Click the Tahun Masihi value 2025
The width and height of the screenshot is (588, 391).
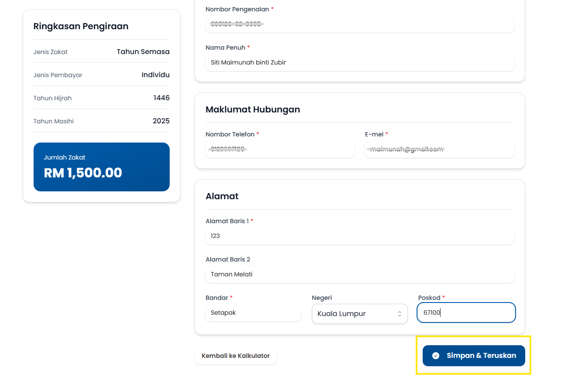[161, 121]
